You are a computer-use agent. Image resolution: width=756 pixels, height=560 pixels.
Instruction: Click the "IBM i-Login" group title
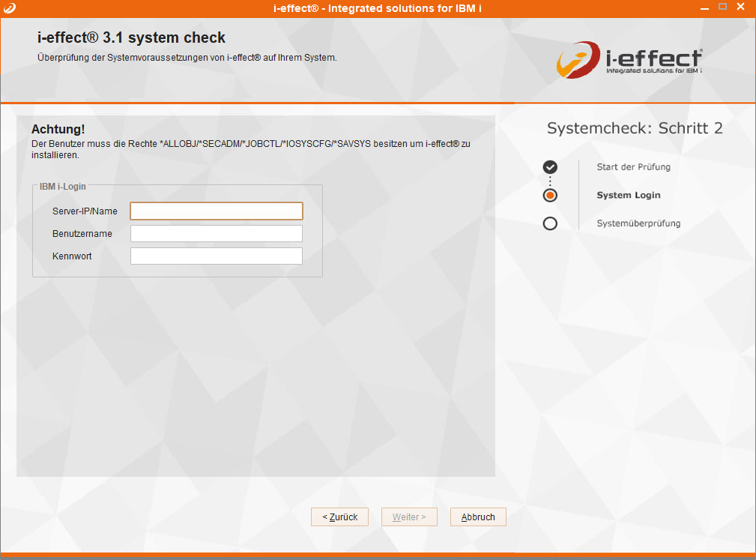pyautogui.click(x=64, y=185)
